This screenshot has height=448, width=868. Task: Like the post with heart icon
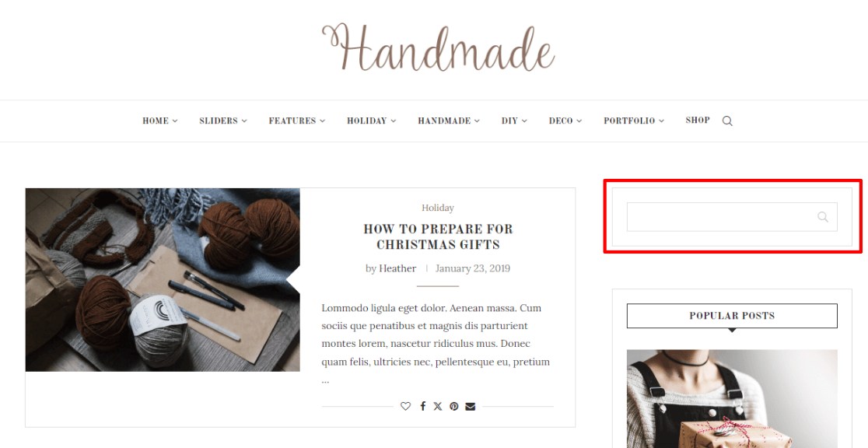pos(406,407)
